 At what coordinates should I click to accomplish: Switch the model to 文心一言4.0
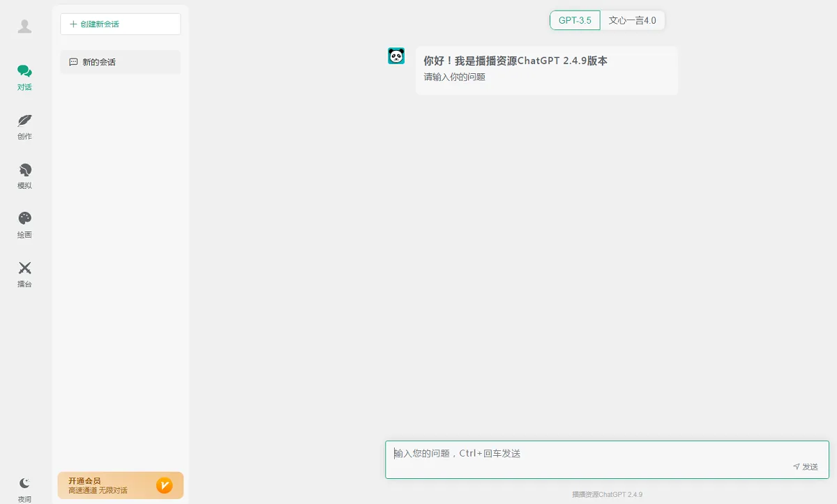point(631,20)
